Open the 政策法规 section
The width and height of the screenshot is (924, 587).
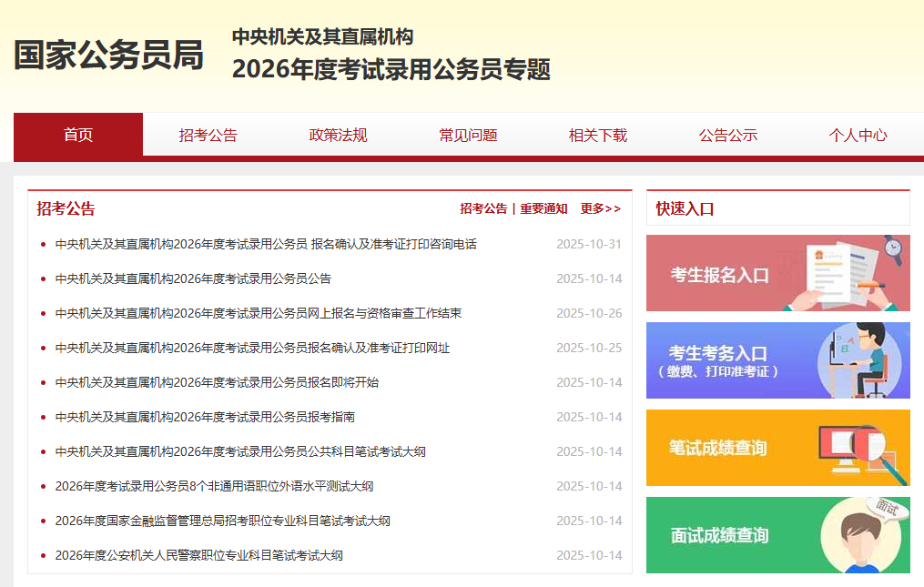[336, 134]
